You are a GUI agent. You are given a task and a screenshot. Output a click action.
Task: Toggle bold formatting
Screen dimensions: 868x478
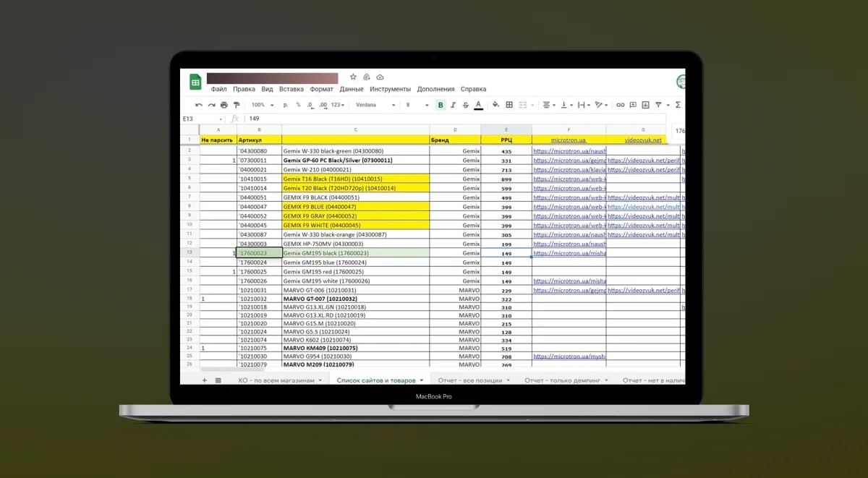pos(441,105)
